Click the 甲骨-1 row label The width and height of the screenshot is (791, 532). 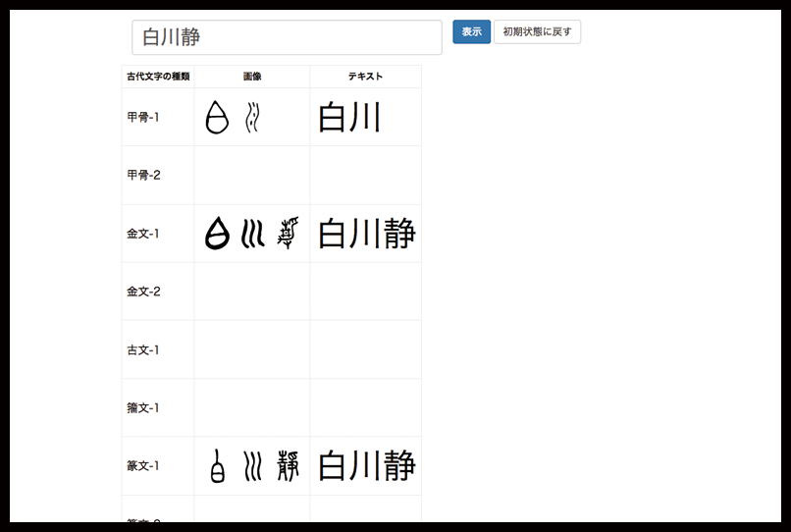click(x=143, y=117)
